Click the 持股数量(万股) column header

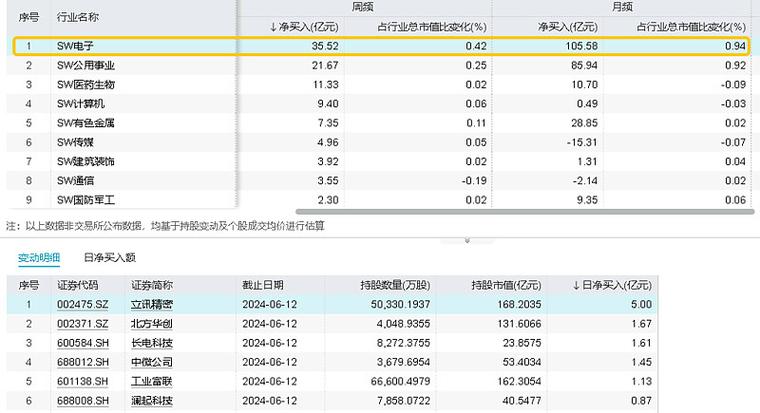point(395,285)
